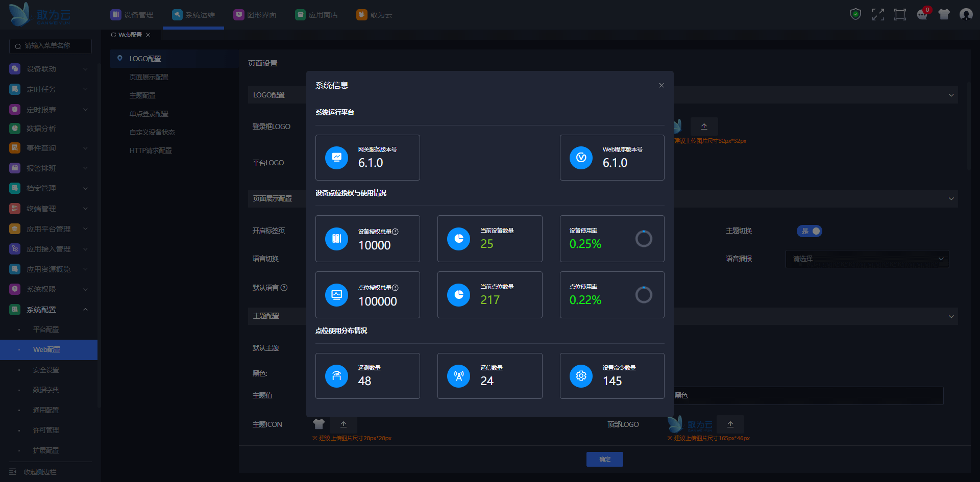Select the Web配置 page tab
Viewport: 980px width, 482px height.
pyautogui.click(x=130, y=35)
